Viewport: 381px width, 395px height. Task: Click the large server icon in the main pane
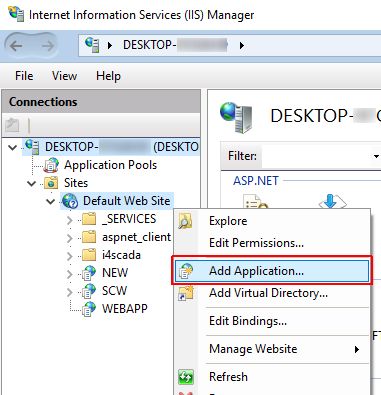(x=236, y=117)
